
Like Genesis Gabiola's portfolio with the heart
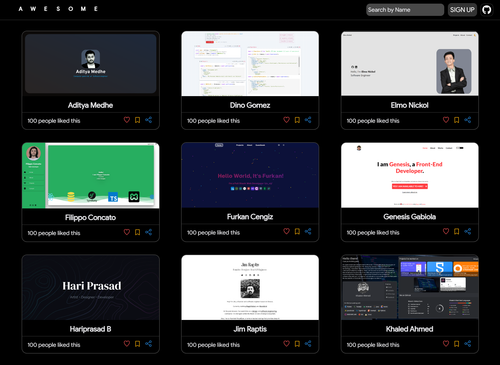click(x=446, y=231)
